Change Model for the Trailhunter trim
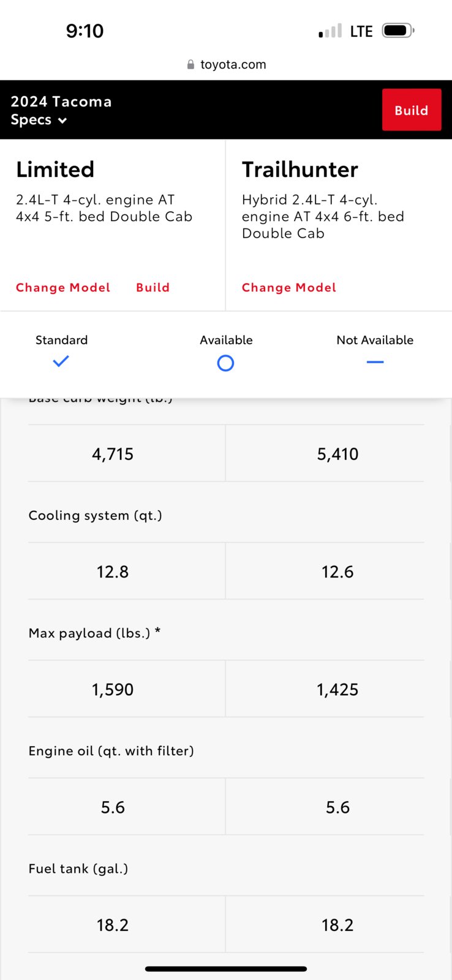The width and height of the screenshot is (452, 980). click(289, 287)
